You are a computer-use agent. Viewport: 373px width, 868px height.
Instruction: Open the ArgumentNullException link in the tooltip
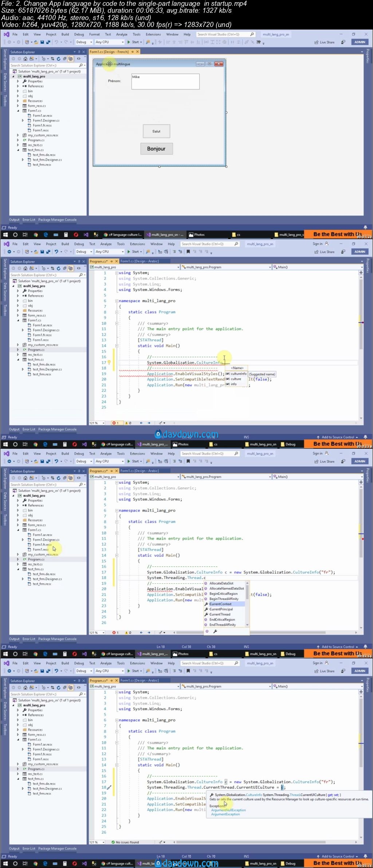click(x=228, y=810)
